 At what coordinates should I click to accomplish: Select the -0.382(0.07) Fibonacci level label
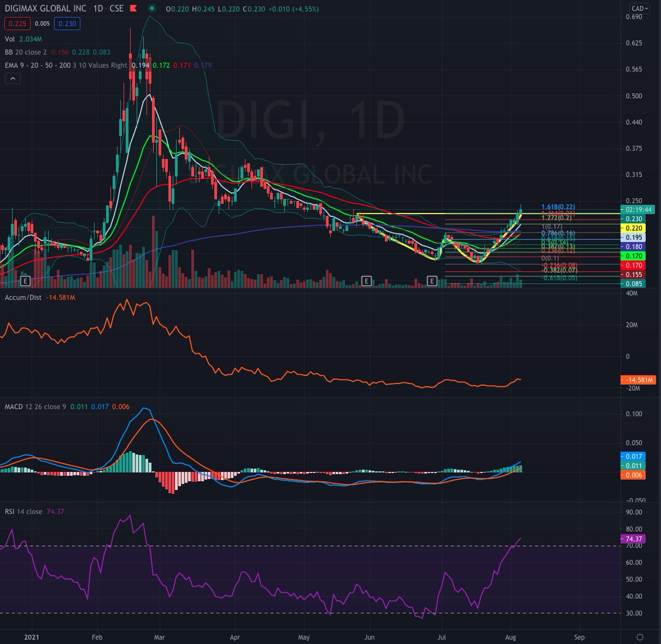click(559, 270)
